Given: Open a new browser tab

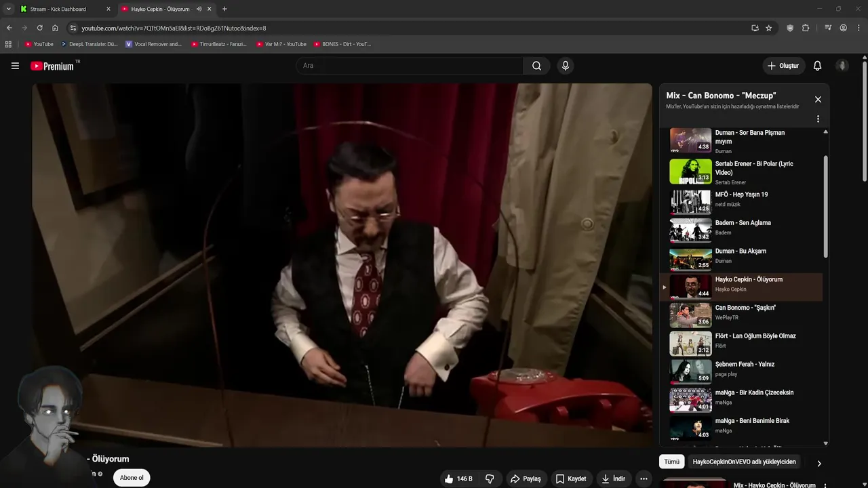Looking at the screenshot, I should pos(224,9).
